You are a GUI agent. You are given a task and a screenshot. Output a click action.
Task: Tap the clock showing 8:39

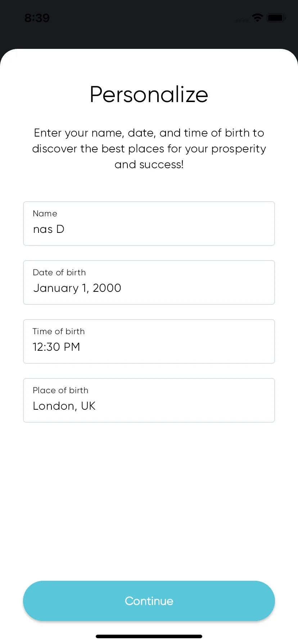tap(37, 18)
